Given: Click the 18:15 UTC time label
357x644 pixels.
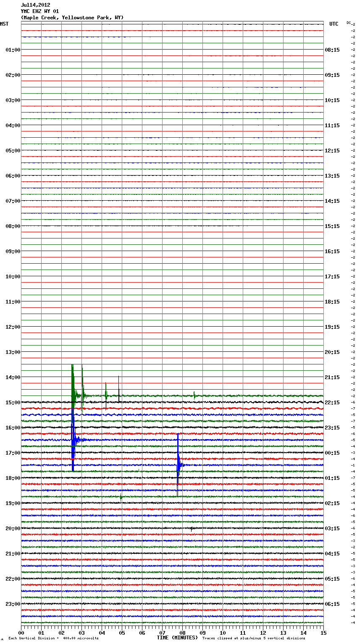Looking at the screenshot, I should (332, 302).
